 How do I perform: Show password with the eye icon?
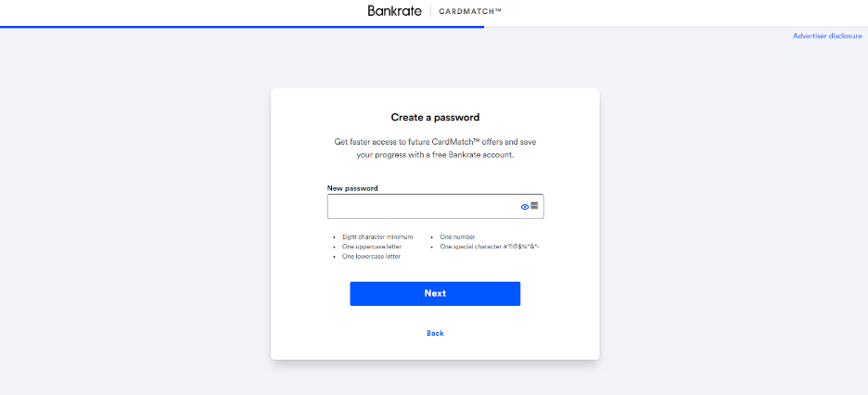[x=524, y=207]
